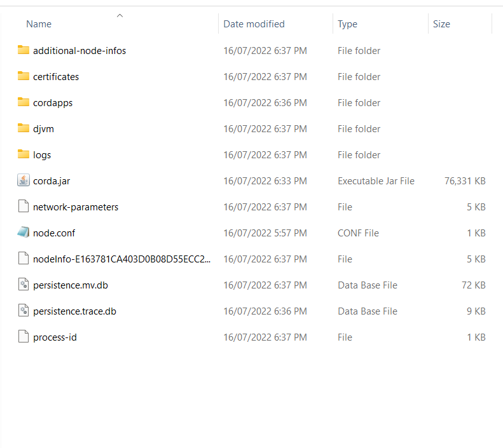Select the persistence.mv.db file name
This screenshot has width=503, height=448.
(x=71, y=285)
